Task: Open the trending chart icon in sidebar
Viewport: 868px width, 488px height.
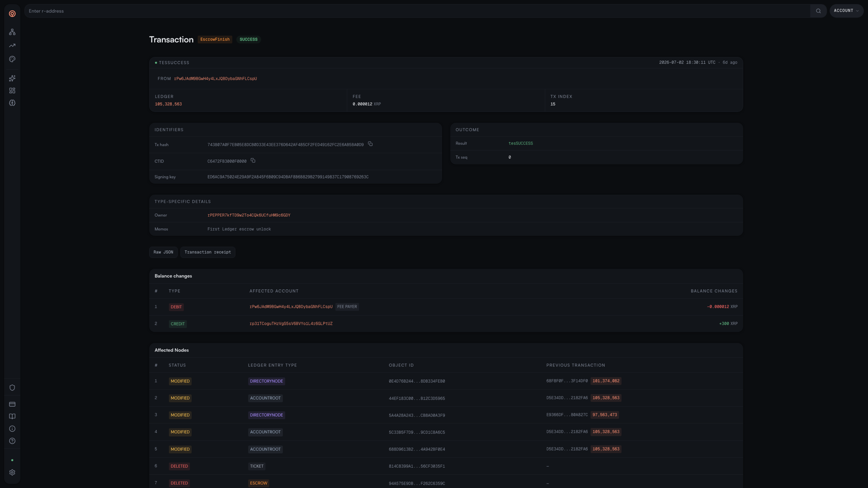Action: 12,46
